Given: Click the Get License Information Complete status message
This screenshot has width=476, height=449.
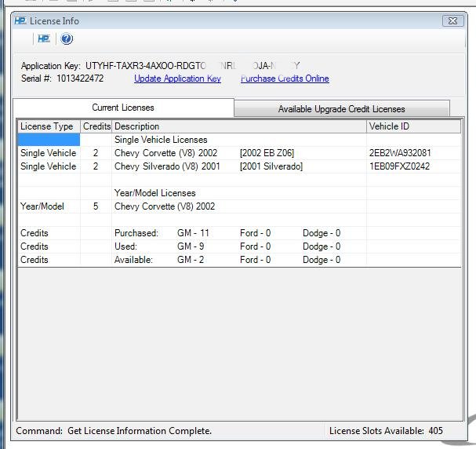Looking at the screenshot, I should point(140,431).
